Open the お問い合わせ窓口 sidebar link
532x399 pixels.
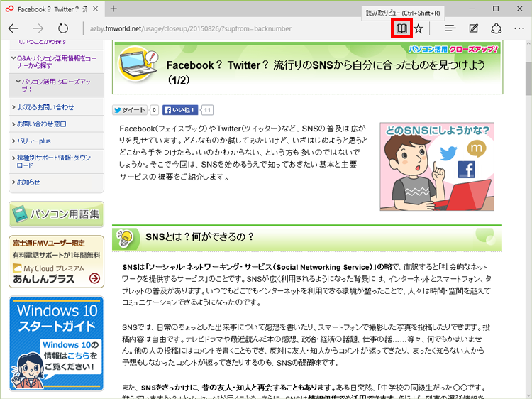coord(44,124)
